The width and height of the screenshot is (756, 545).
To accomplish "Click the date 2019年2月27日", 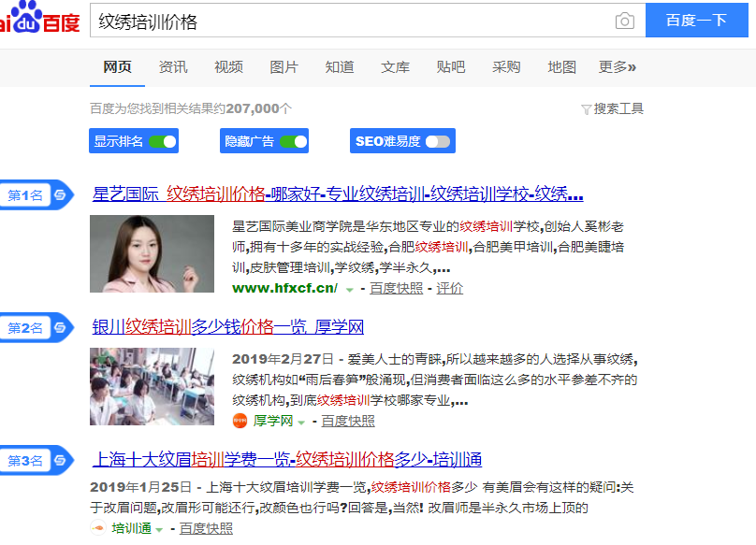I will tap(283, 359).
